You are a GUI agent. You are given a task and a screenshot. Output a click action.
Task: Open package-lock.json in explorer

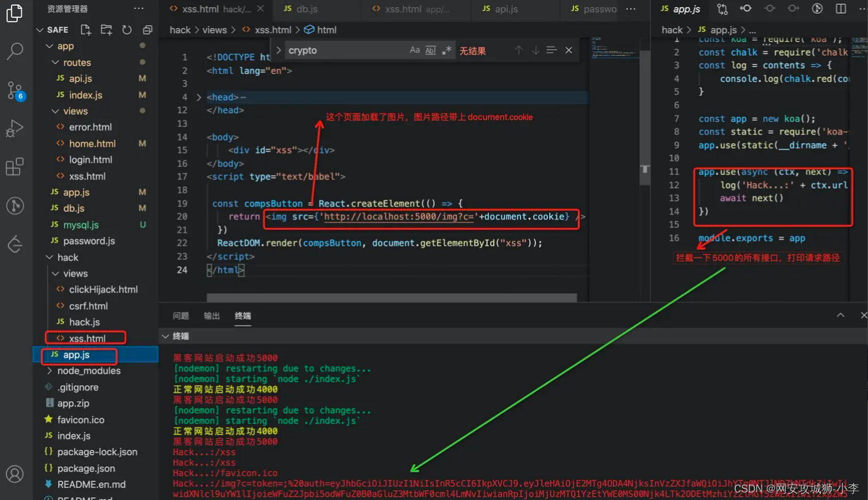[x=97, y=452]
